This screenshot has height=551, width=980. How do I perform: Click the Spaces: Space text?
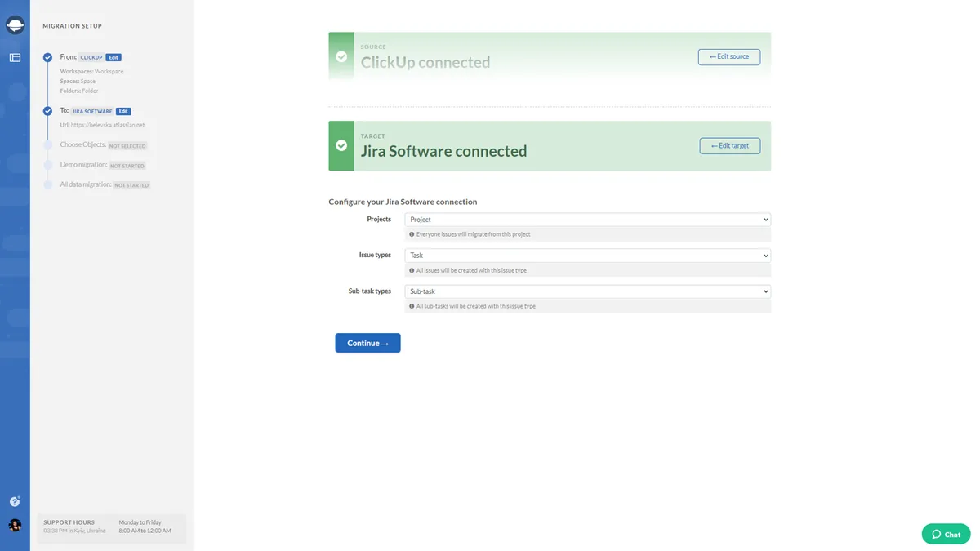tap(78, 82)
